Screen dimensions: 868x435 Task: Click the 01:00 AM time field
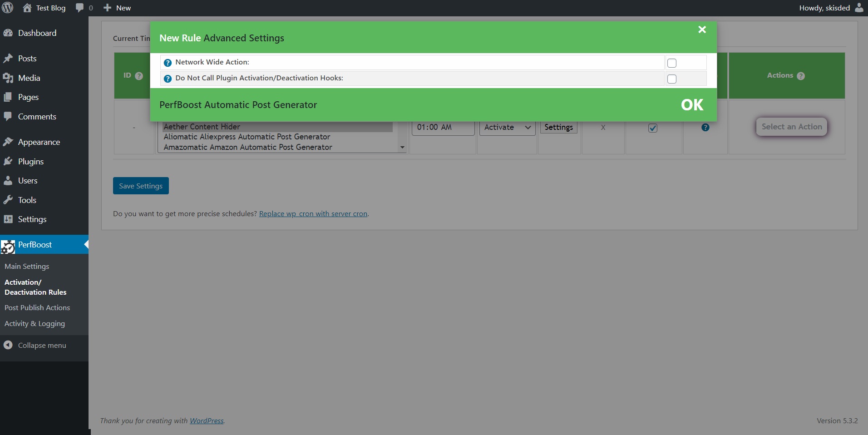443,128
